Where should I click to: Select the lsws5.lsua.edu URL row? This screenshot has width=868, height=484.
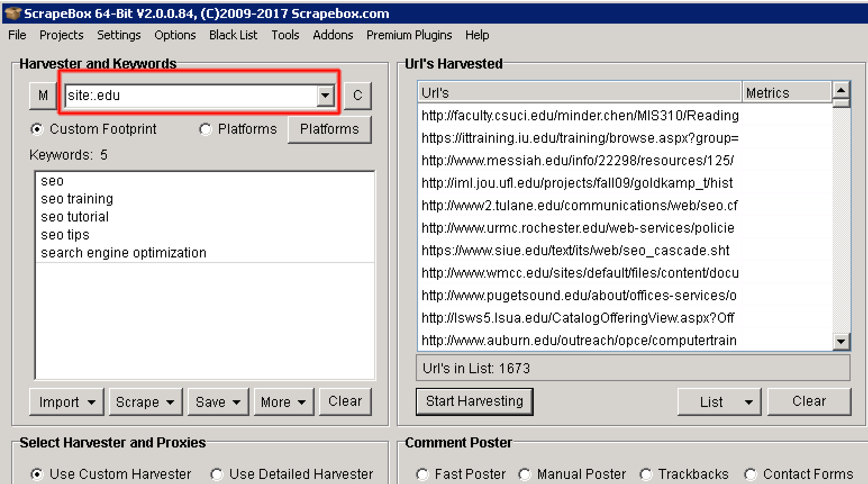[625, 318]
